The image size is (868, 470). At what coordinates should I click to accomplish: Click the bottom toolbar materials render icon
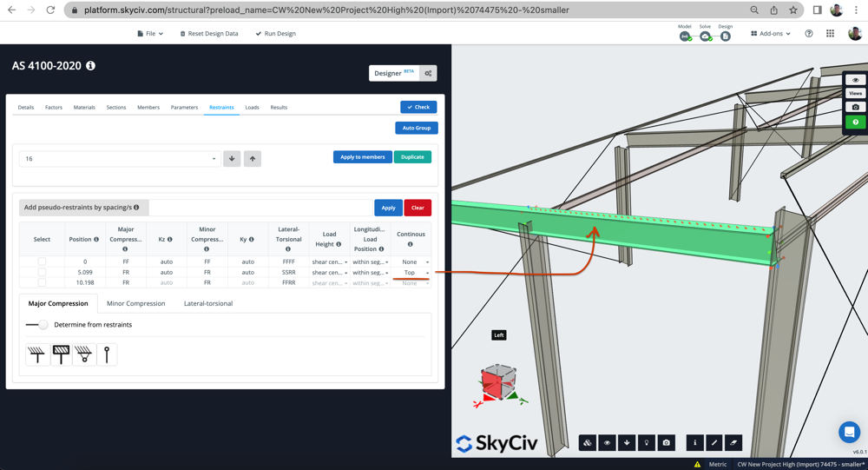pyautogui.click(x=588, y=442)
